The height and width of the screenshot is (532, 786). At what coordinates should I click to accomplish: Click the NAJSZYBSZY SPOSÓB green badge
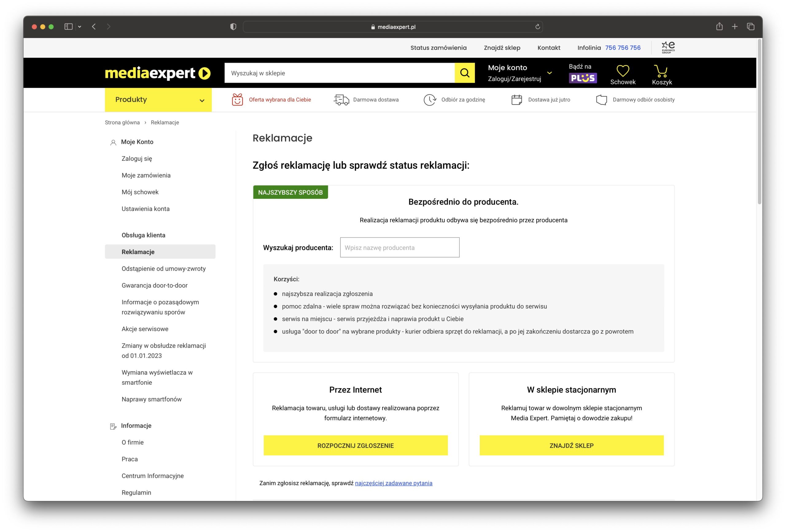tap(290, 192)
